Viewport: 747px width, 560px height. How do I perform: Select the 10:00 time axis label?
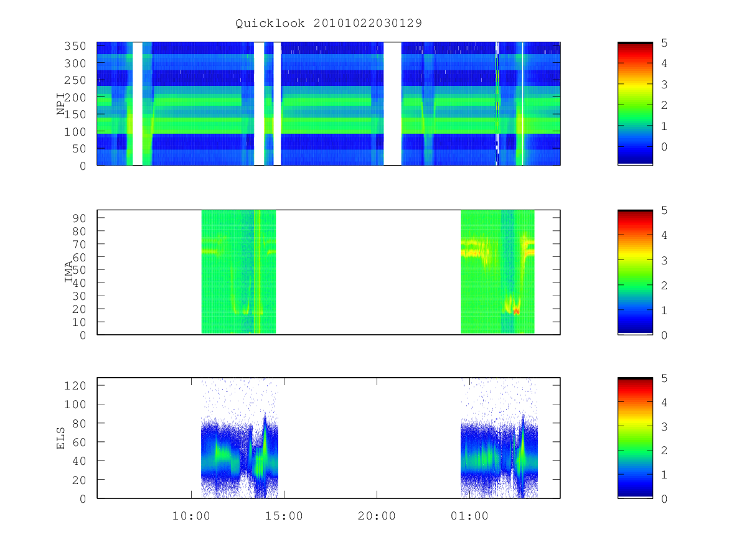point(190,516)
